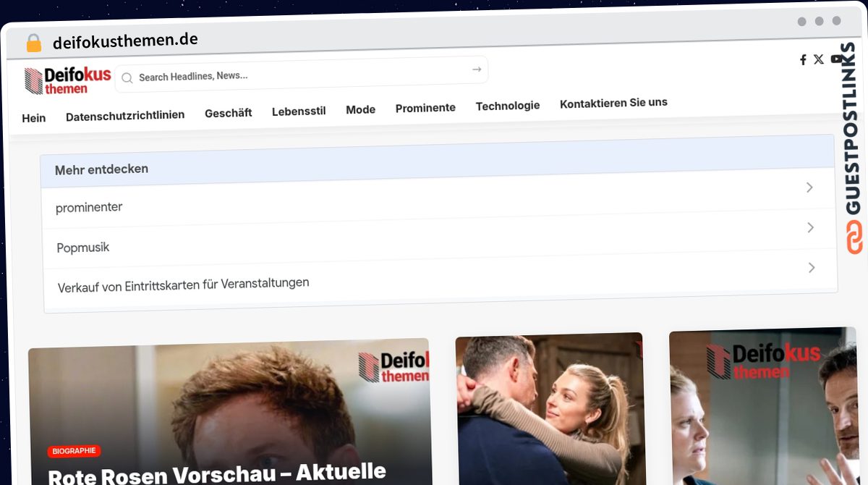Image resolution: width=868 pixels, height=485 pixels.
Task: Open the Prominente category
Action: tap(425, 108)
